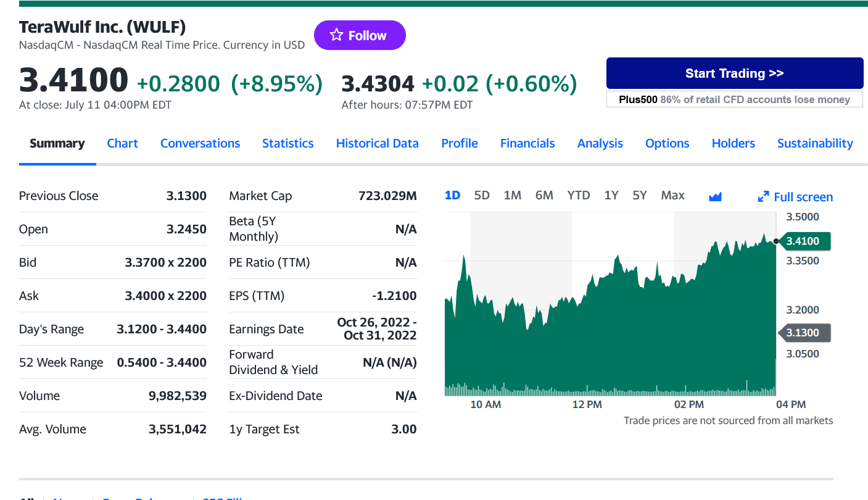The height and width of the screenshot is (500, 868).
Task: Select the Holders tab
Action: coord(733,143)
